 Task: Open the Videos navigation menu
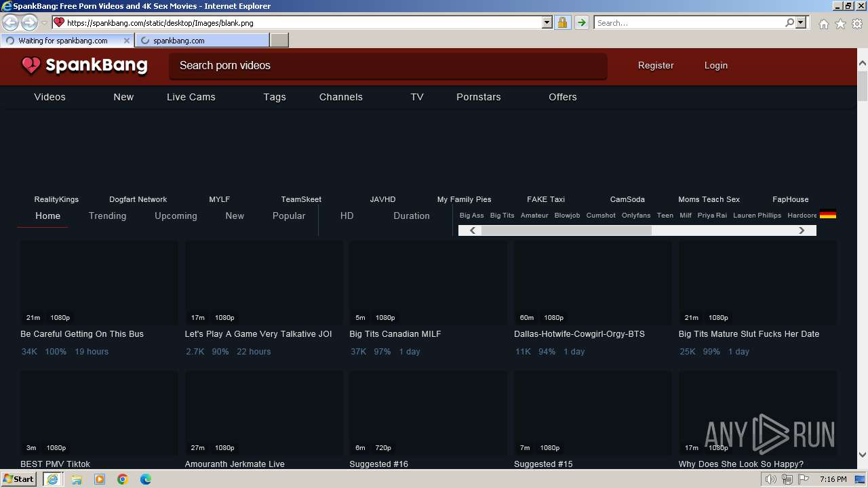[50, 97]
